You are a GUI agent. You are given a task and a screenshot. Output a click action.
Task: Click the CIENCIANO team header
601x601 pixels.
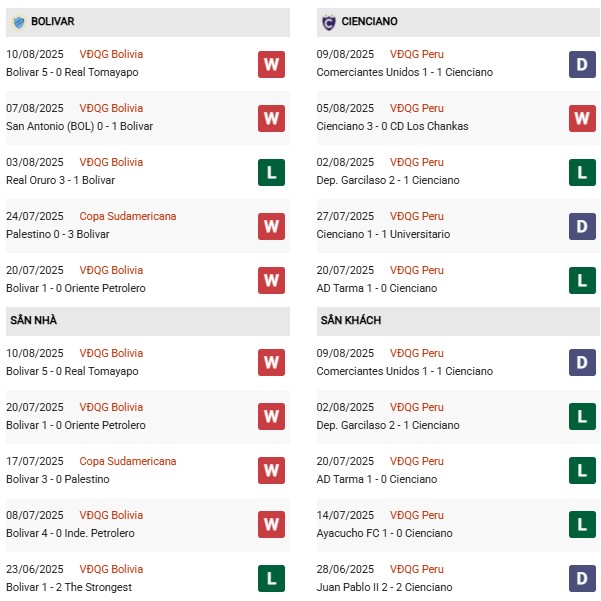tap(370, 21)
